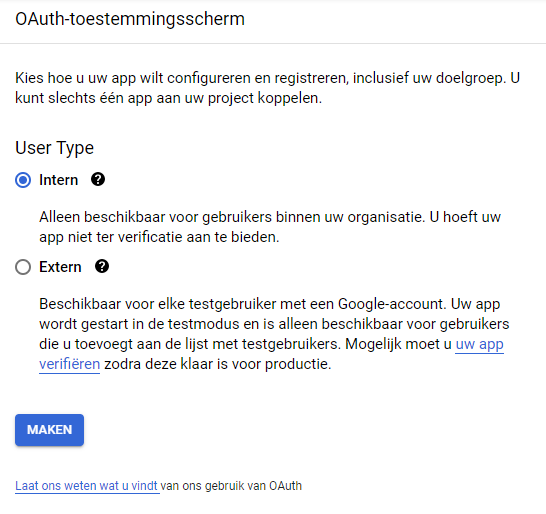Viewport: 546px width, 514px height.
Task: Click the 'Alleen beschikbaar voor gebruikers' description
Action: click(270, 227)
